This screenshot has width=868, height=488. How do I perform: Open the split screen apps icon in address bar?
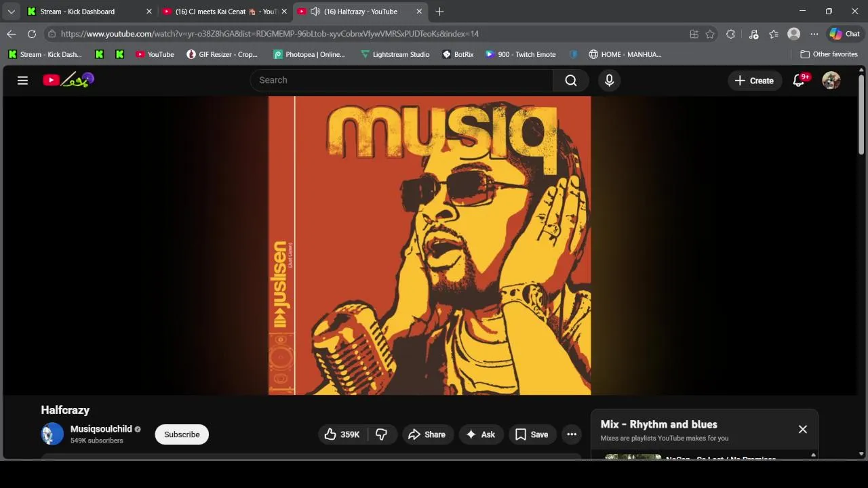tap(694, 34)
